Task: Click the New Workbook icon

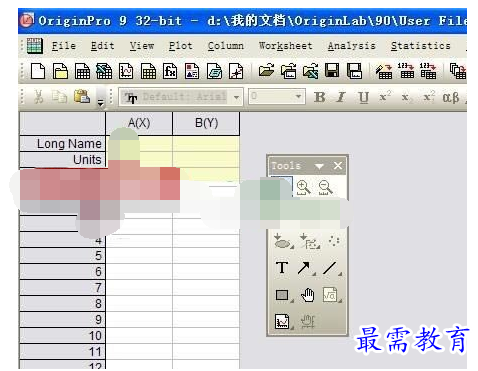Action: click(x=82, y=71)
